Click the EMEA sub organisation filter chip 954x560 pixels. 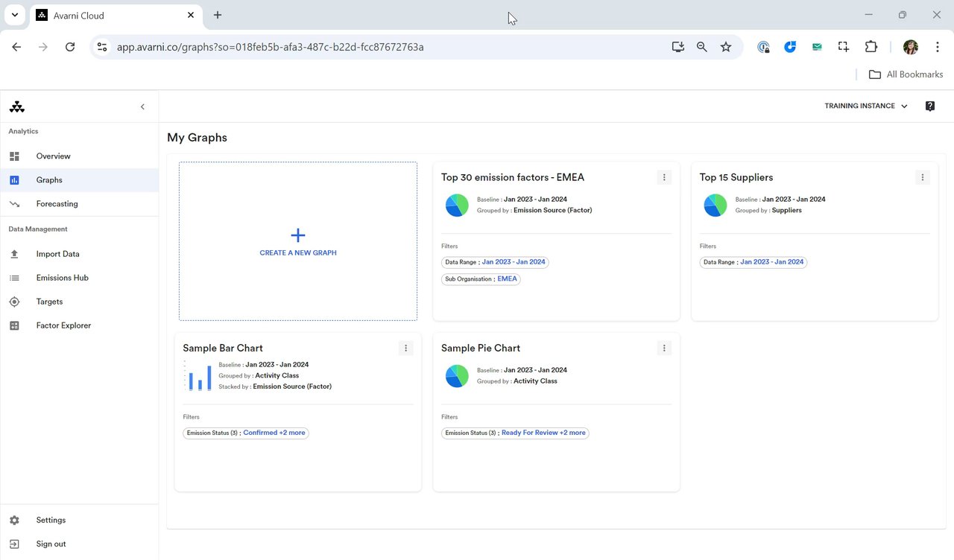(x=481, y=279)
